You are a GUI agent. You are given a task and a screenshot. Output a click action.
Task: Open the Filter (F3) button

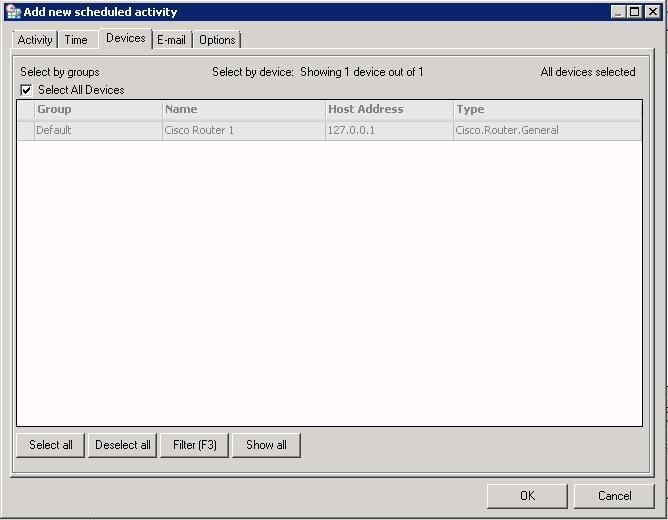pos(195,445)
